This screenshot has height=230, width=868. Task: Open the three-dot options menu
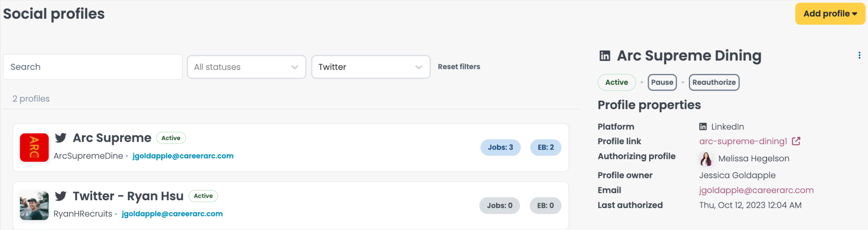859,55
